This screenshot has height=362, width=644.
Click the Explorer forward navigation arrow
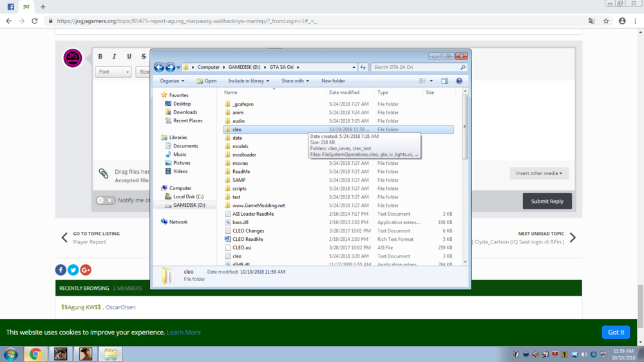[170, 67]
